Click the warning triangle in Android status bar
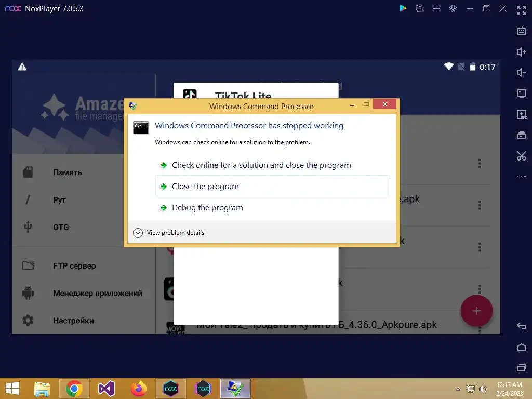This screenshot has height=399, width=532. point(22,67)
